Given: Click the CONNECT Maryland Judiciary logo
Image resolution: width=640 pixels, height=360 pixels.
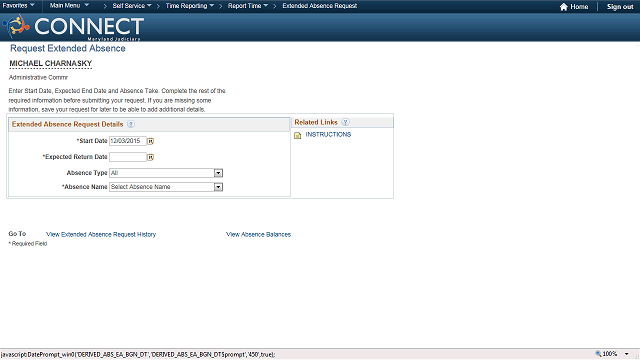Looking at the screenshot, I should click(x=73, y=27).
